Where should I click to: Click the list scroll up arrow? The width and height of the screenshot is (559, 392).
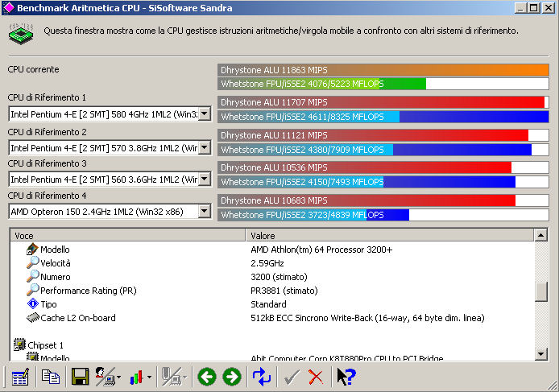540,235
